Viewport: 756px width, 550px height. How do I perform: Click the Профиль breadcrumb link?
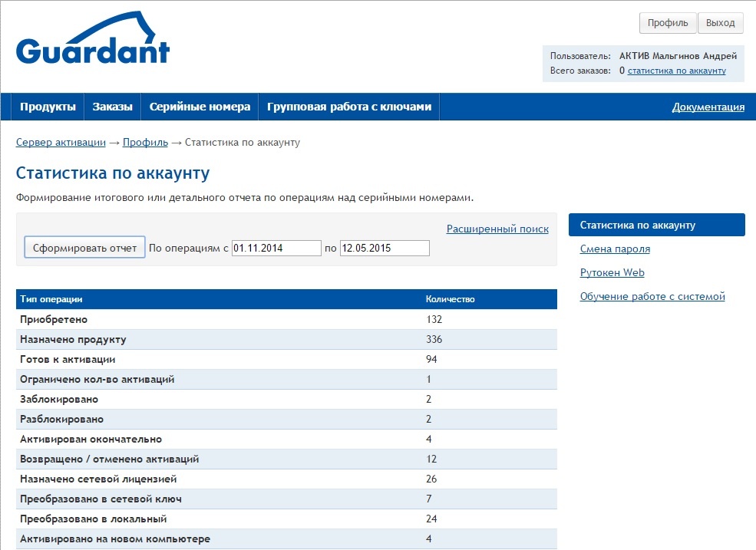(x=145, y=143)
